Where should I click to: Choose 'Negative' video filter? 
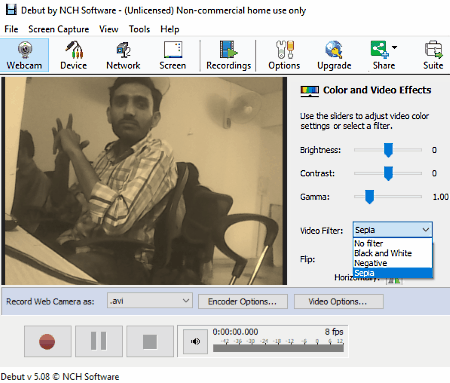point(393,263)
